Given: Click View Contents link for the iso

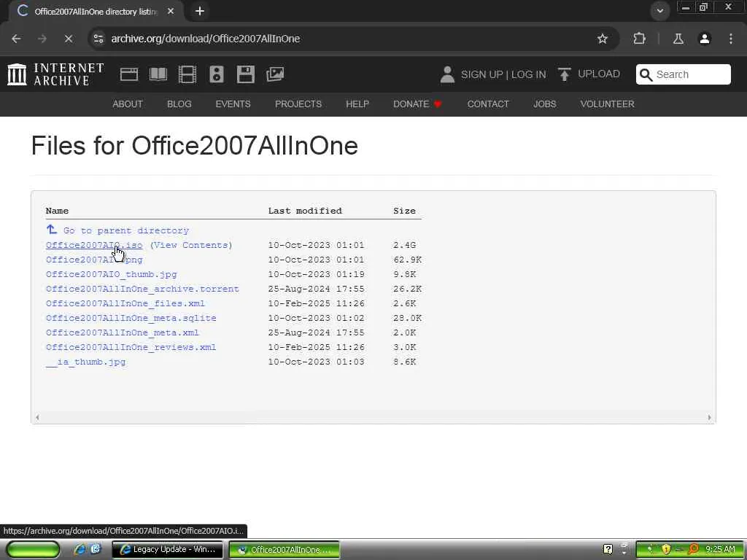Looking at the screenshot, I should point(191,245).
